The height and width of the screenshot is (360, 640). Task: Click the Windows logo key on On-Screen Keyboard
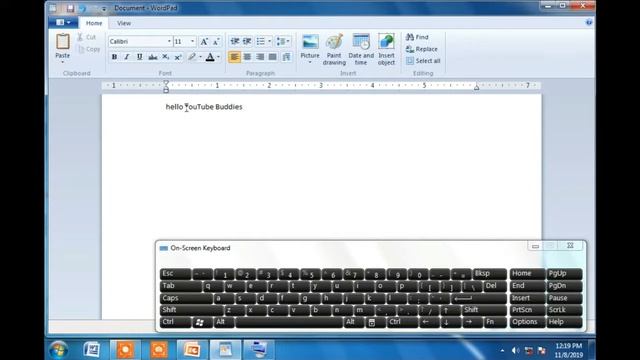202,322
